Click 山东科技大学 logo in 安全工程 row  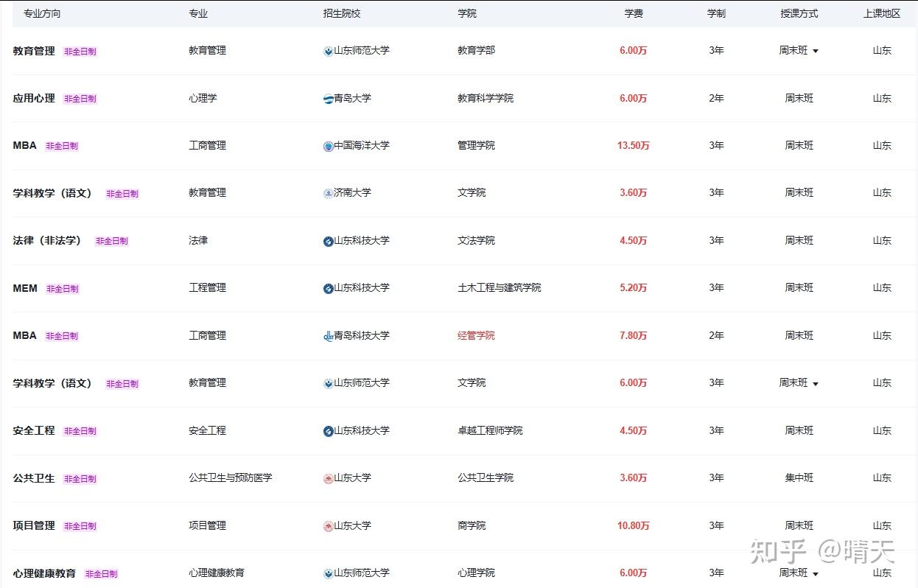(x=328, y=432)
